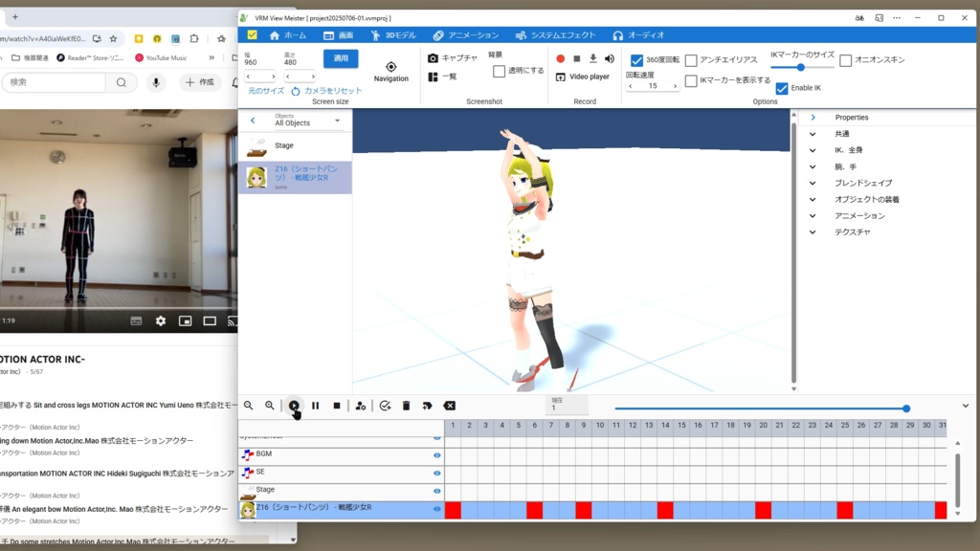Uncheck the Enable IK checkbox
Image resolution: width=980 pixels, height=551 pixels.
pyautogui.click(x=782, y=88)
